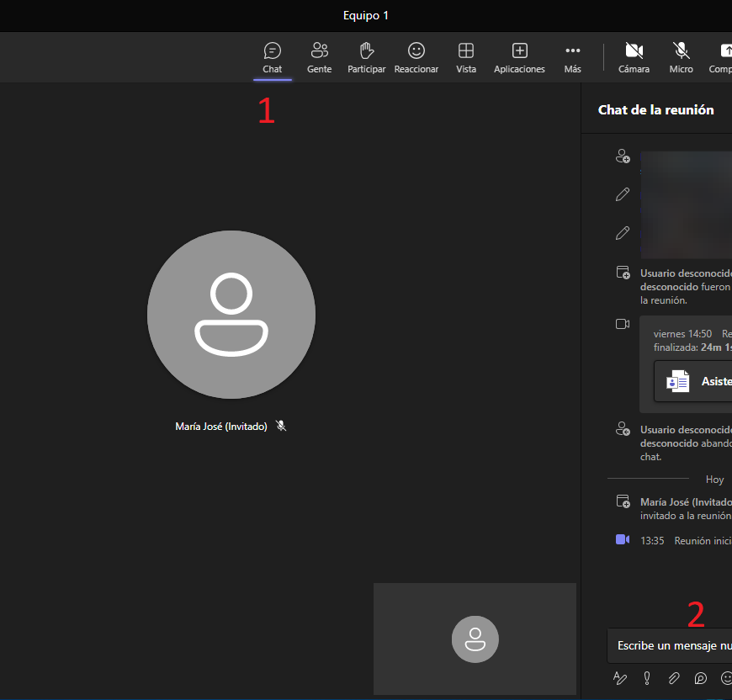Select the self-view video tile
Screen dimensions: 732x700
(475, 639)
